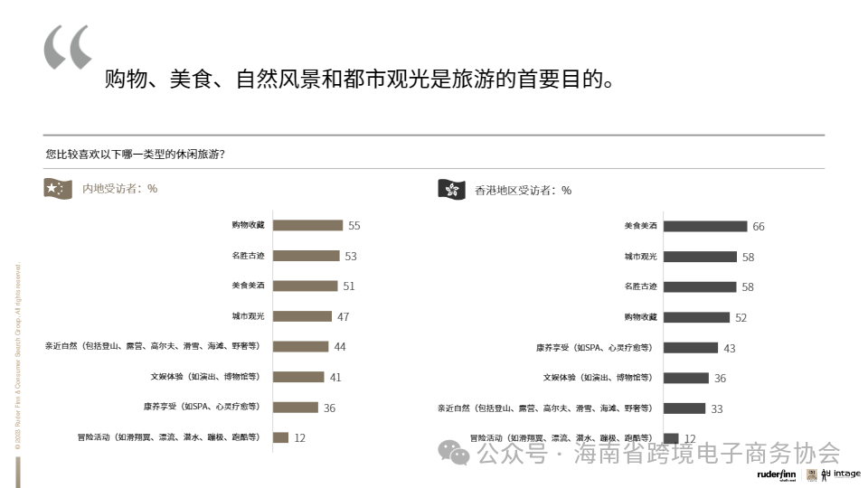Click 城市观光 label in Hong Kong chart
The width and height of the screenshot is (868, 488).
pyautogui.click(x=640, y=256)
